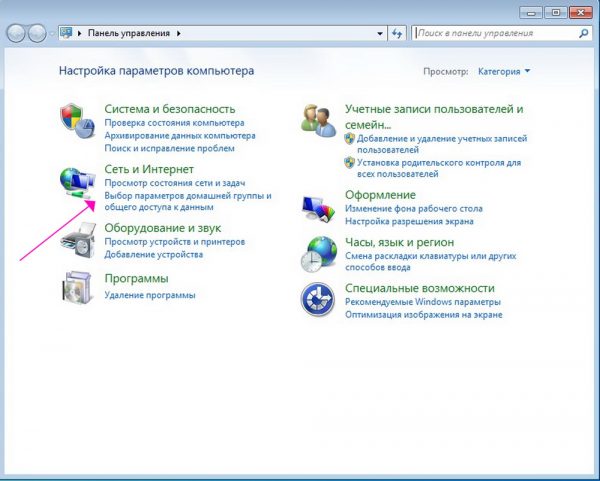Click the Control Panel icon in address bar
600x481 pixels.
pos(66,33)
